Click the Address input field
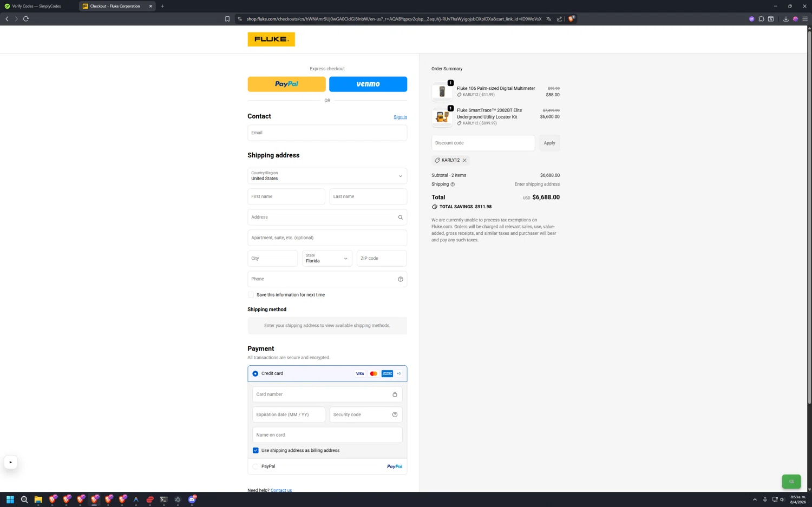This screenshot has height=507, width=812. tap(327, 217)
